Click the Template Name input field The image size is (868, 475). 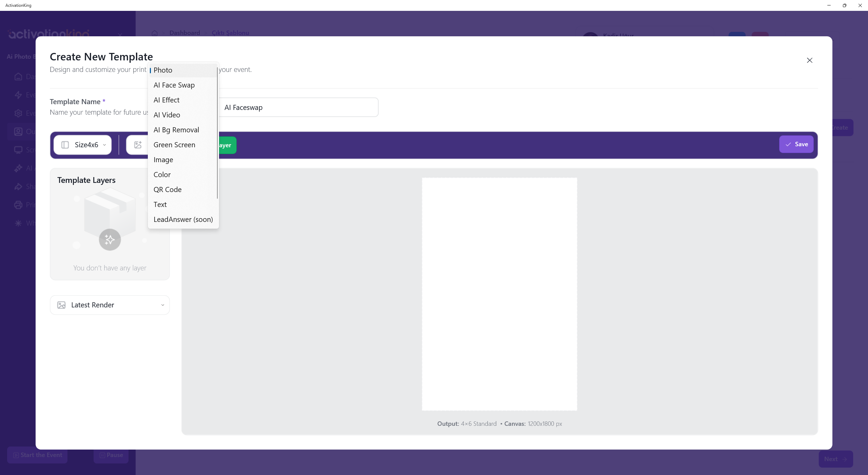pos(298,108)
